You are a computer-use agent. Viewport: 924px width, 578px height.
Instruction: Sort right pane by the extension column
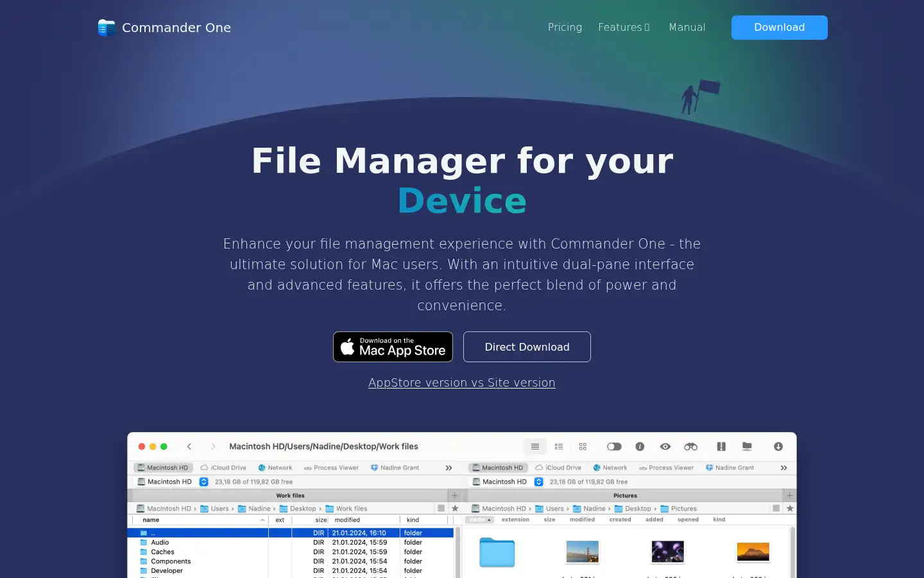515,520
